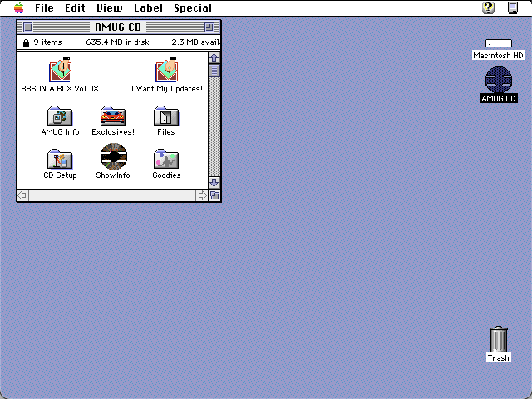Open the View menu
This screenshot has width=532, height=399.
(x=109, y=7)
